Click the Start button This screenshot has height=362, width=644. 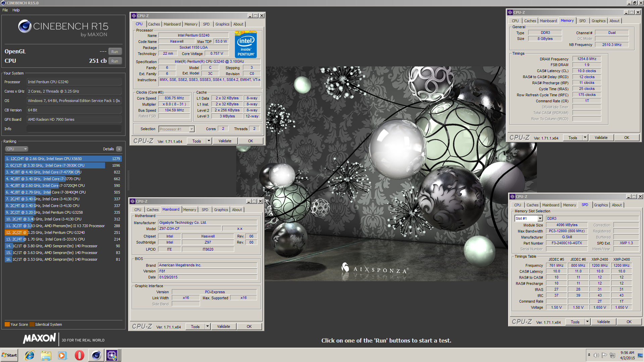point(9,355)
